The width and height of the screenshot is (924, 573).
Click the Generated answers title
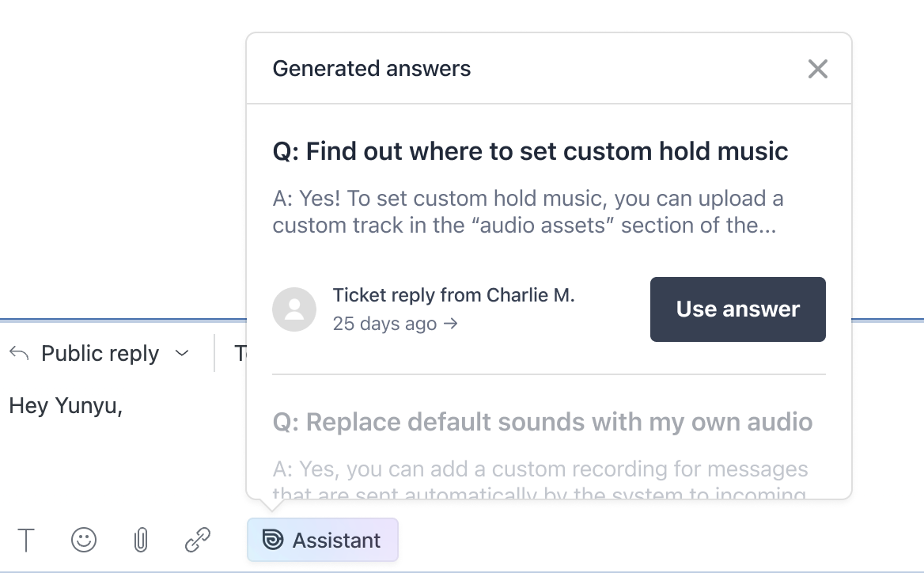371,69
